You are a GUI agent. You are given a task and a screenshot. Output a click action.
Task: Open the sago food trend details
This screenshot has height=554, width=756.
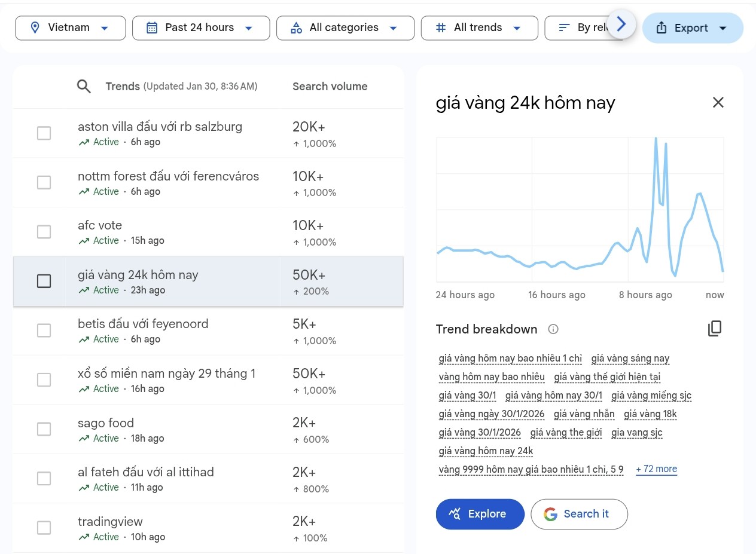tap(179, 429)
